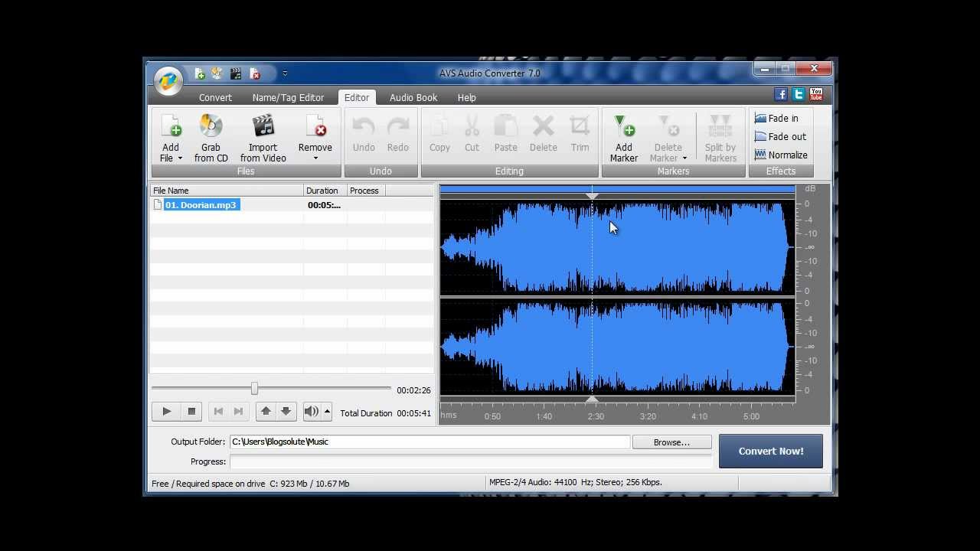Move file down with the down arrow

coord(286,412)
